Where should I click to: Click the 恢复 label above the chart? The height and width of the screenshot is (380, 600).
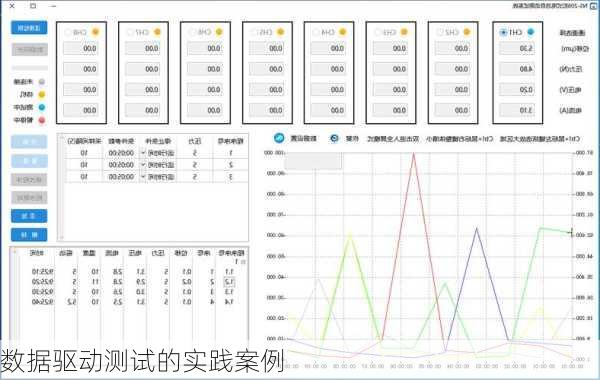[352, 139]
